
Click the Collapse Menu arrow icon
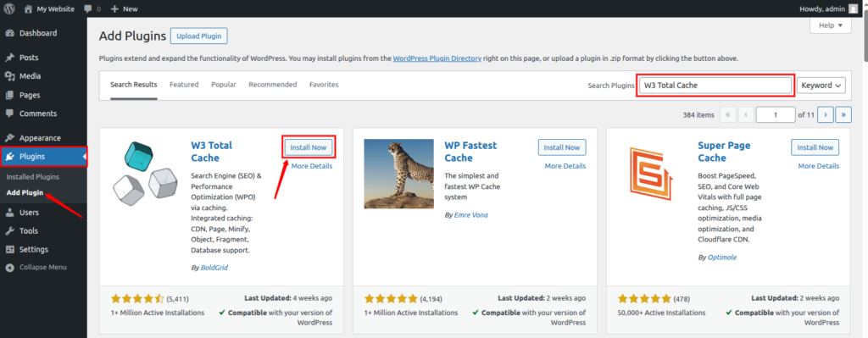(x=9, y=267)
